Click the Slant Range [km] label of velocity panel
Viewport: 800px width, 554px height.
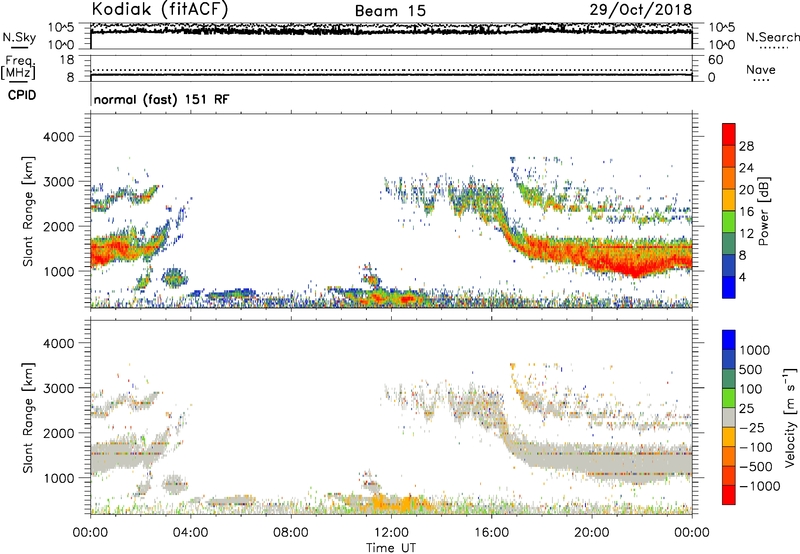point(28,418)
